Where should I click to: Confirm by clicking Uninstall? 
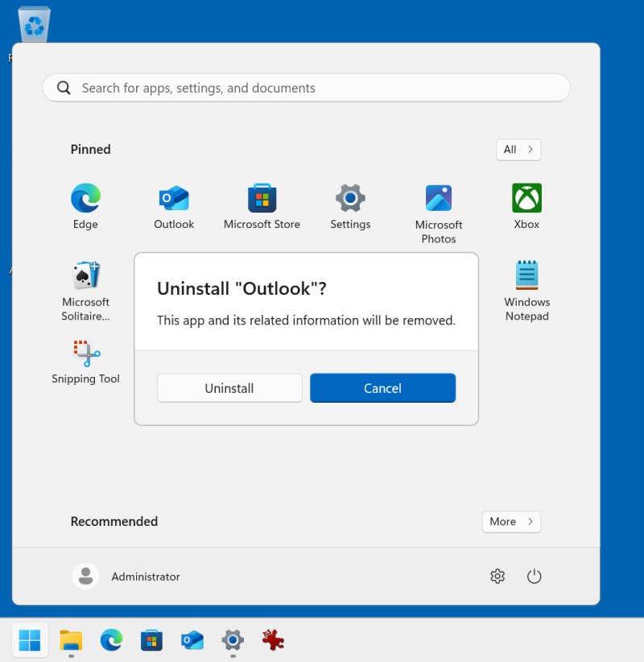[x=229, y=387]
